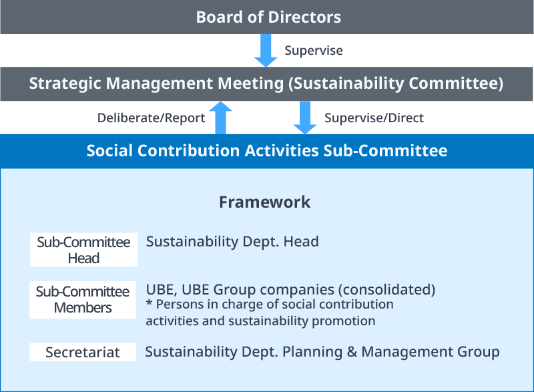534x392 pixels.
Task: Click the Supervise/Direct label
Action: tap(374, 118)
